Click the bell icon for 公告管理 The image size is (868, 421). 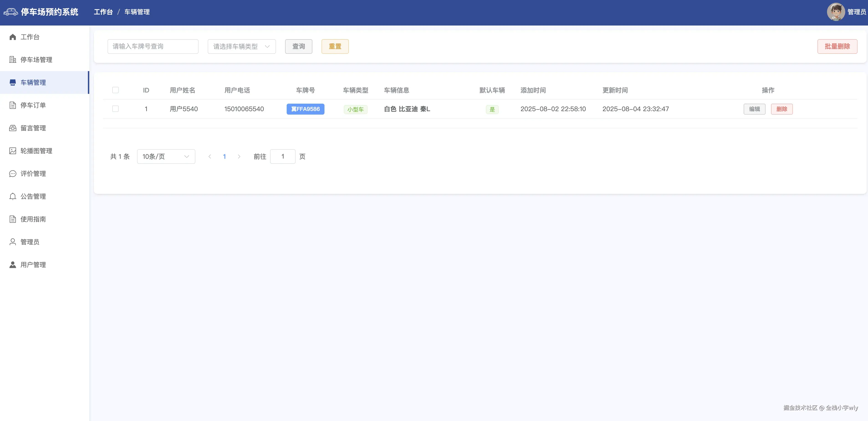(x=13, y=196)
